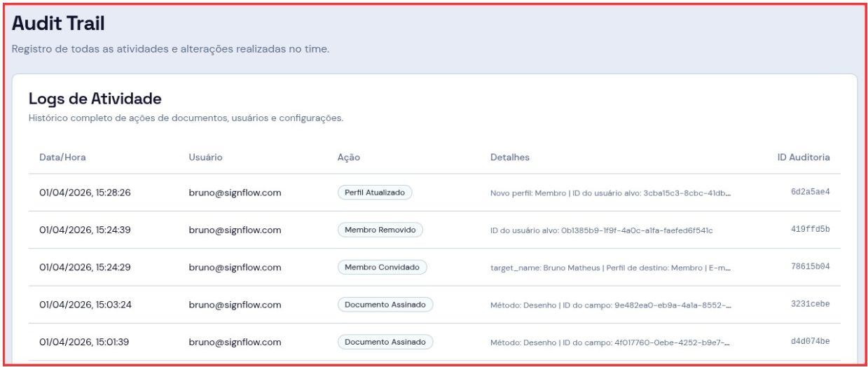The image size is (868, 367).
Task: Click timestamp 01/04/2026, 15:28:26
Action: (85, 193)
